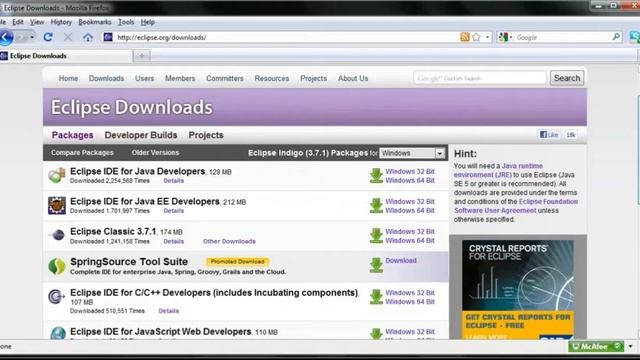Switch to Developer Builds tab
This screenshot has height=360, width=640.
coord(141,135)
